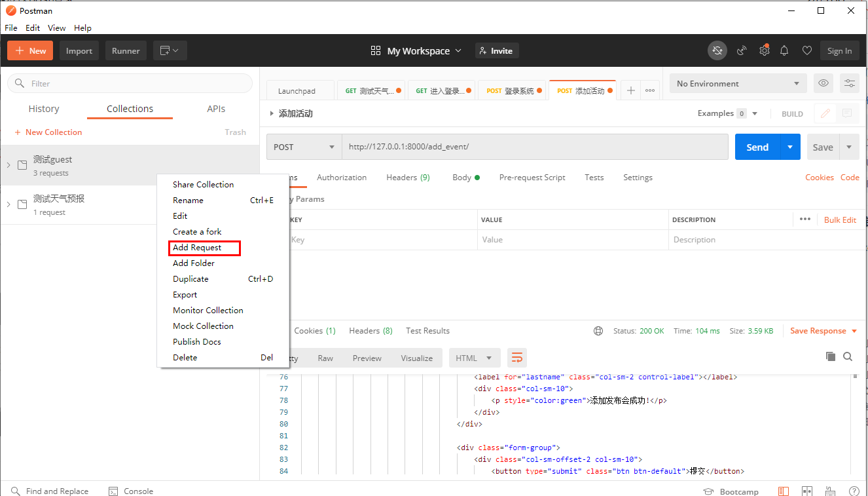Open the HTML response format dropdown
The image size is (868, 496).
click(x=474, y=358)
